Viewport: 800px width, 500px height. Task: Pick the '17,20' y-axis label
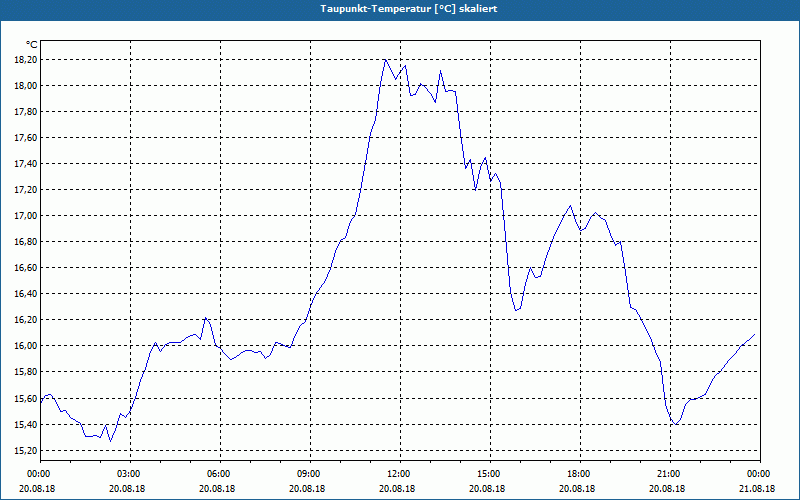coord(25,190)
